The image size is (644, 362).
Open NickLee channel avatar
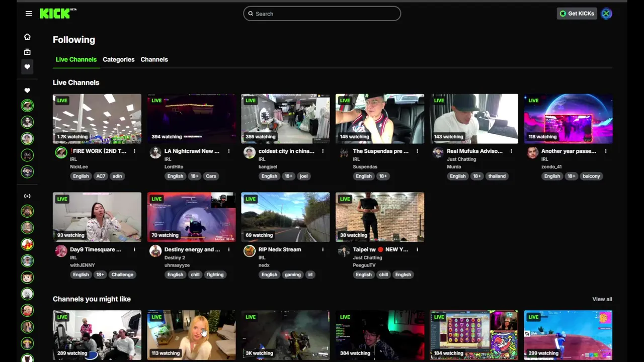[61, 153]
